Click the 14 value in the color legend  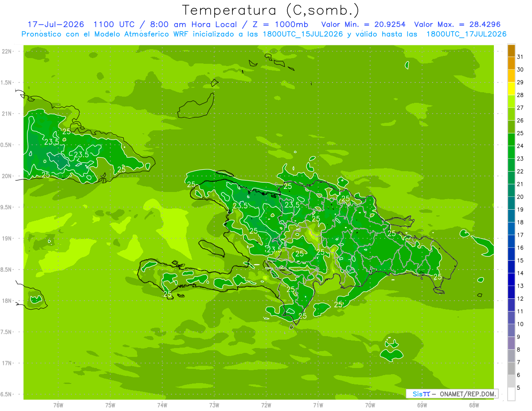tap(520, 273)
